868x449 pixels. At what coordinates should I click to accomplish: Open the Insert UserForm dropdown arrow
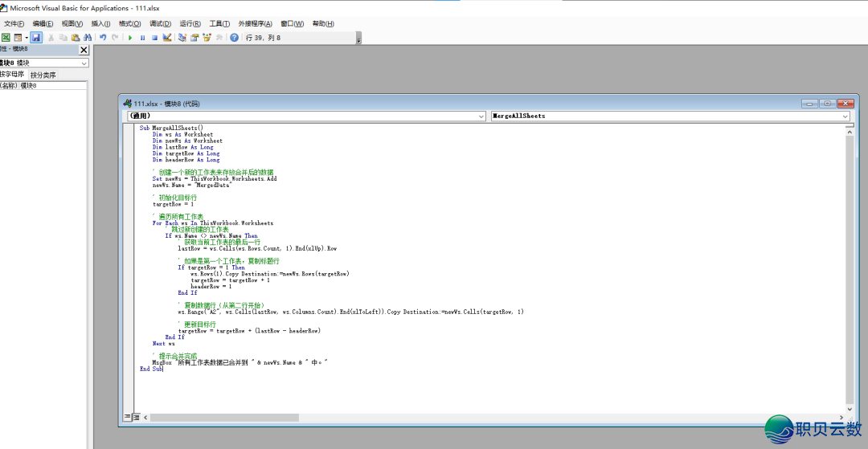[26, 38]
